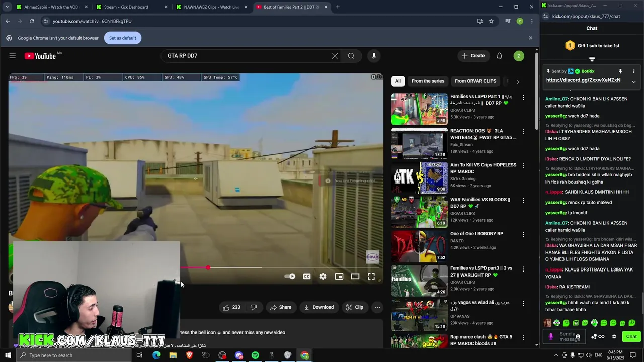Start voice search with microphone icon

[374, 56]
